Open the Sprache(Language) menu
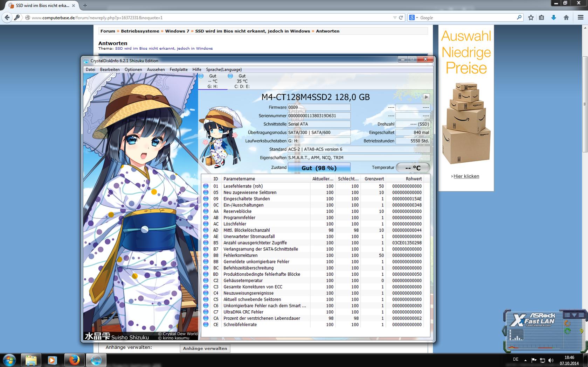588x367 pixels. pos(224,70)
